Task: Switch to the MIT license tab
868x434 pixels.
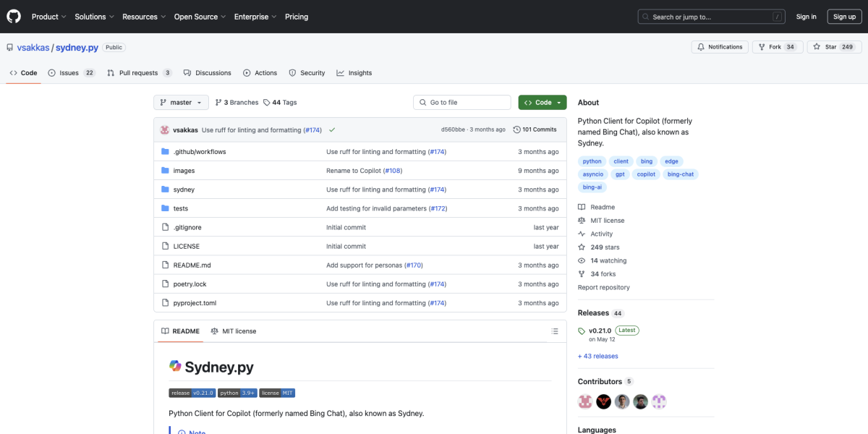Action: (x=233, y=331)
